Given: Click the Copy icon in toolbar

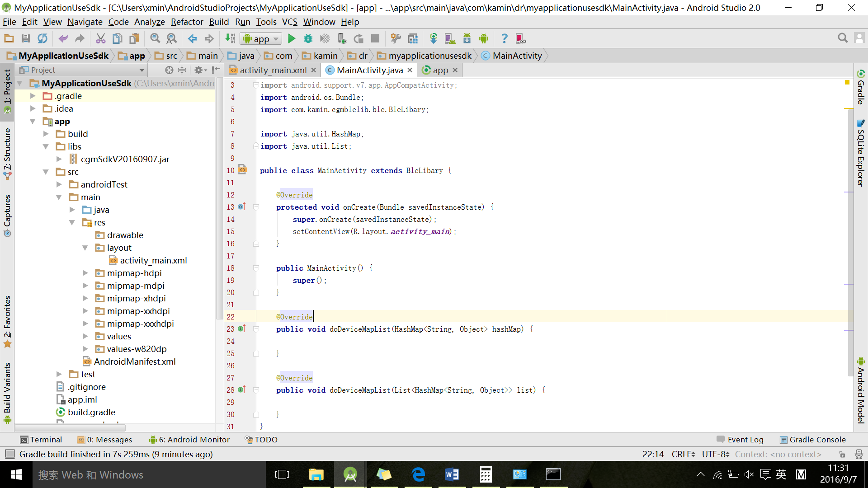Looking at the screenshot, I should click(x=117, y=39).
